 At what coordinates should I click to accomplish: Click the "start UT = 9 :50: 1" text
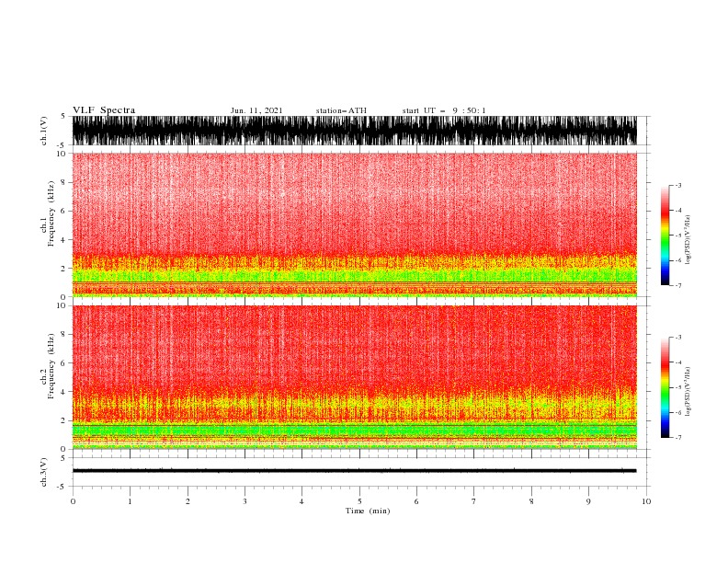[x=444, y=110]
